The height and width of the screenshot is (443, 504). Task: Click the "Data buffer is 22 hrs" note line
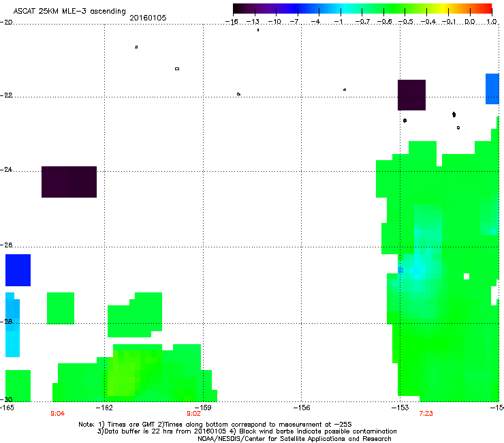247,431
